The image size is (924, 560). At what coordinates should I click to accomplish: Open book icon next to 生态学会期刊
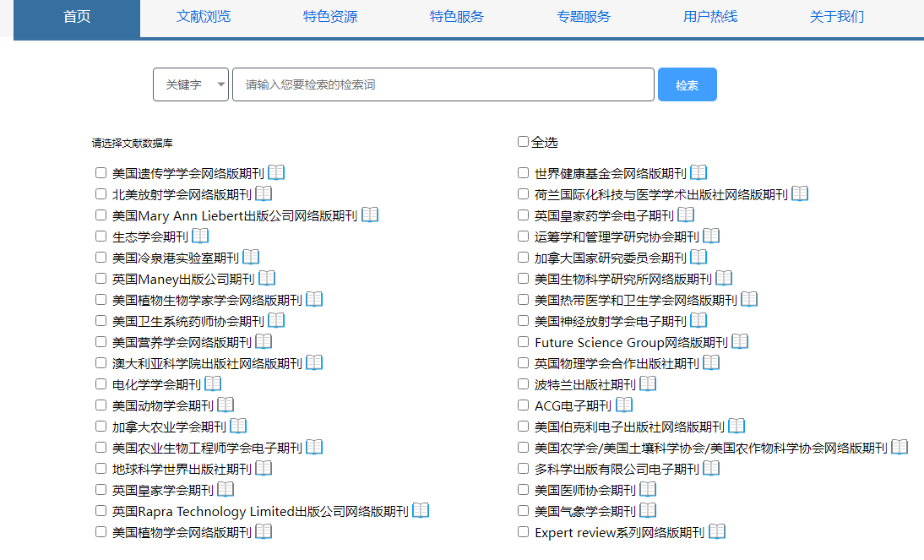click(x=200, y=236)
